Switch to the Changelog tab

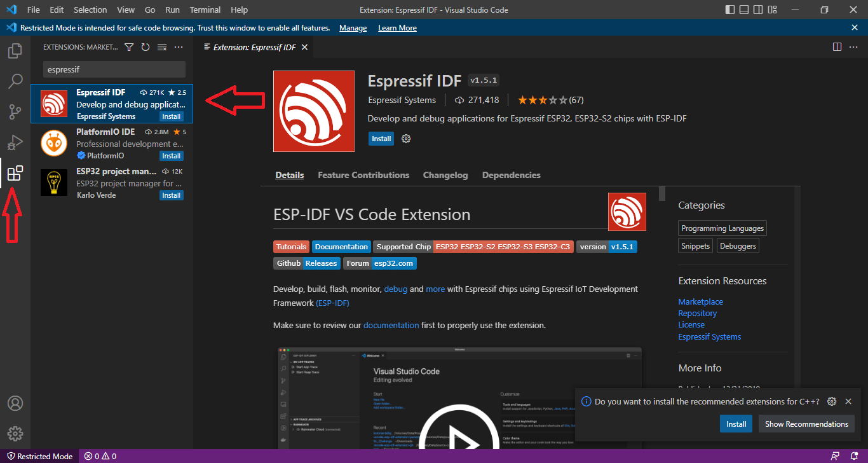(445, 175)
